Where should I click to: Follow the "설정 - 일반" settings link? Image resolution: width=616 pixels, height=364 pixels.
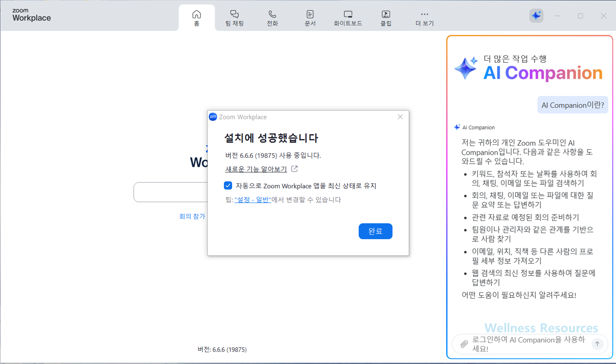(x=253, y=200)
